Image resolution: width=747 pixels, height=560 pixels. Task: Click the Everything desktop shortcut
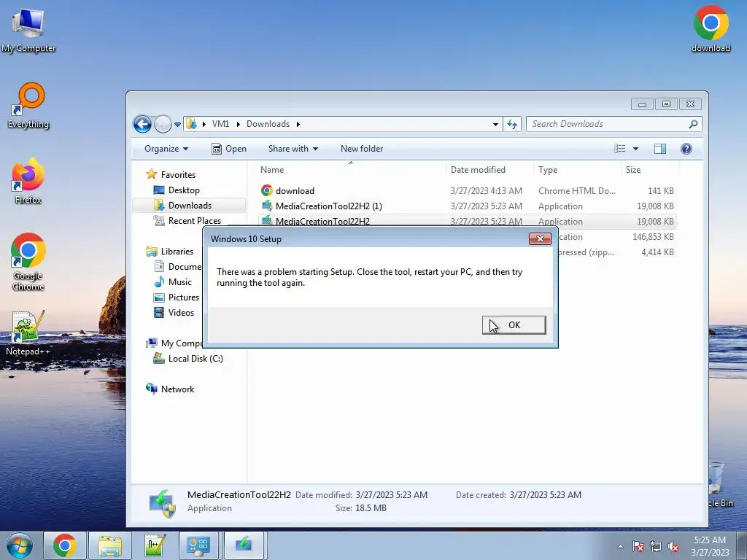(x=28, y=106)
